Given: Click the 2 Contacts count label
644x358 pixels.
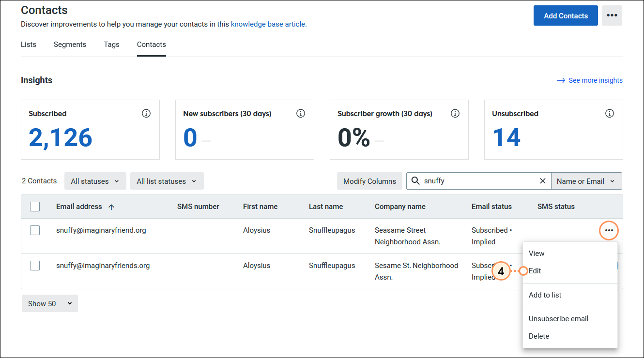Looking at the screenshot, I should click(39, 181).
